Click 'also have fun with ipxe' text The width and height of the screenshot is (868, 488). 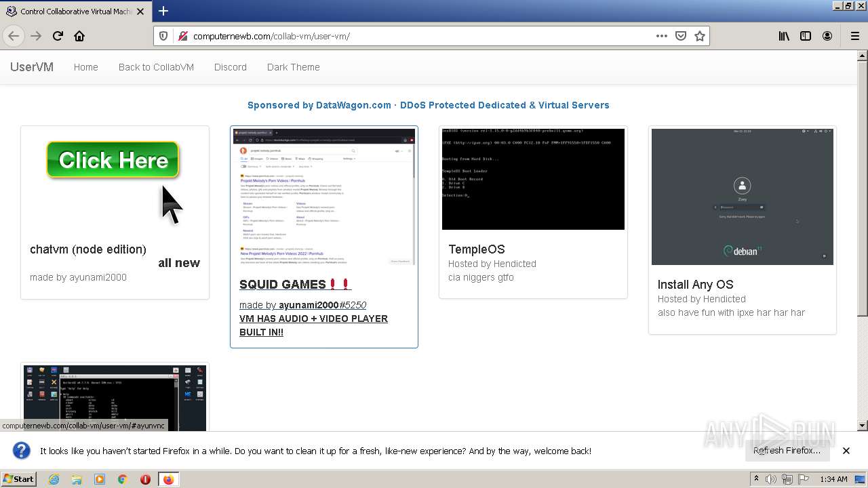tap(732, 312)
